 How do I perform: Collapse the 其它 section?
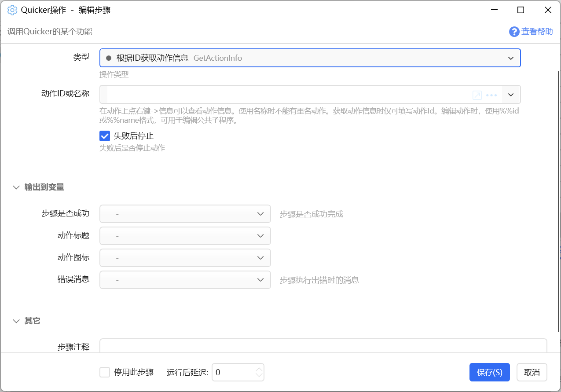pos(17,321)
